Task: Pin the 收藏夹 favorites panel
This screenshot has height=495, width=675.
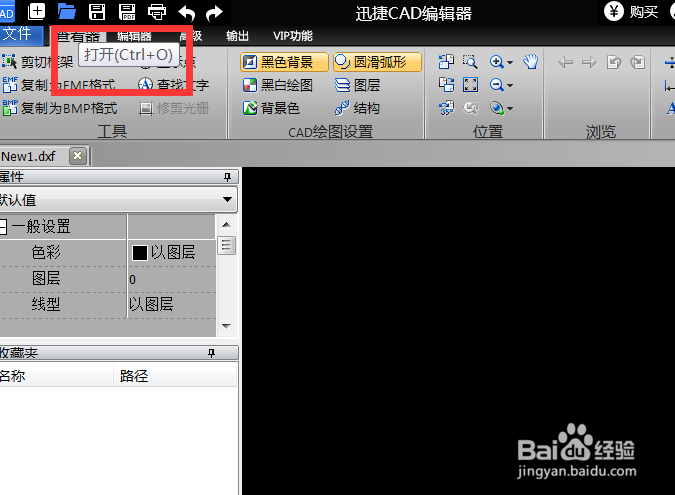Action: pyautogui.click(x=211, y=353)
